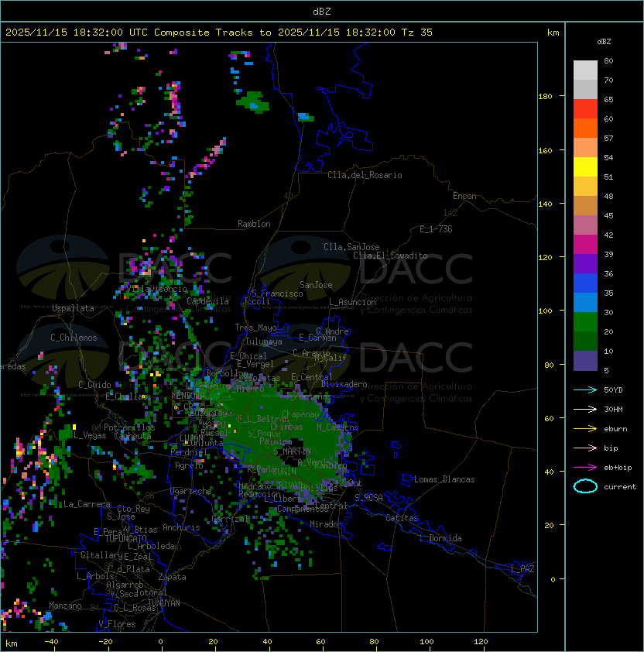Click the La_Carrera map label

coord(87,504)
